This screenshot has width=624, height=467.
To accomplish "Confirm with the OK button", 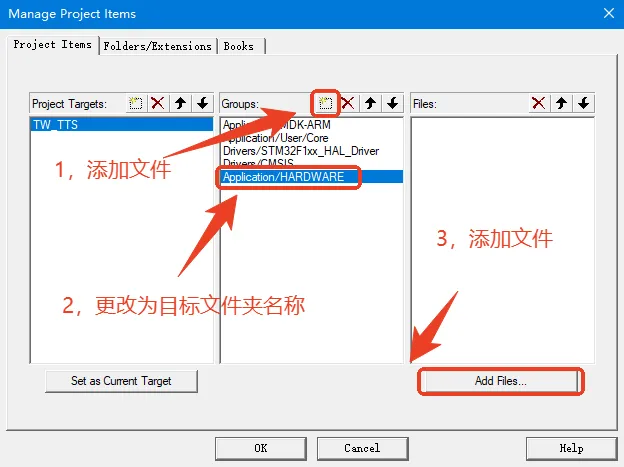I will click(x=261, y=448).
